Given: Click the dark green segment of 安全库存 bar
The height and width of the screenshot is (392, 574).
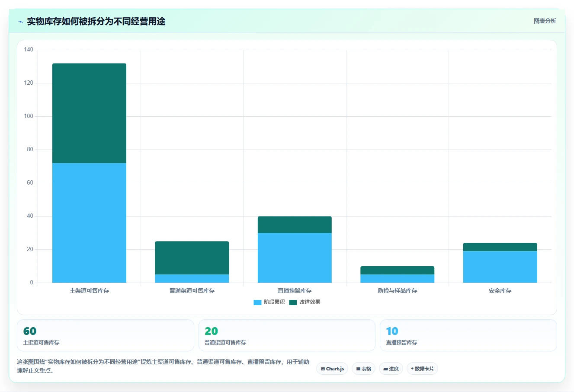Looking at the screenshot, I should [x=500, y=247].
